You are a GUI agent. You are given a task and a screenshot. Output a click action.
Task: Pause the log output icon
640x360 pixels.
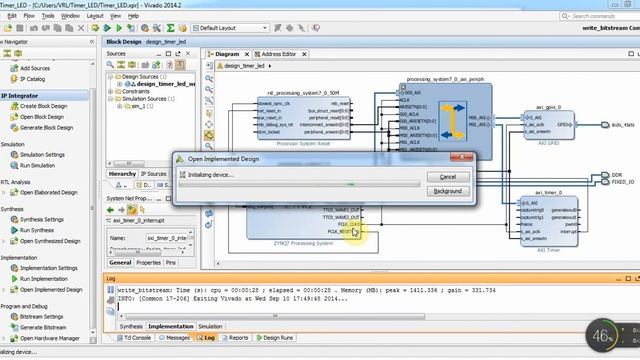tap(111, 290)
